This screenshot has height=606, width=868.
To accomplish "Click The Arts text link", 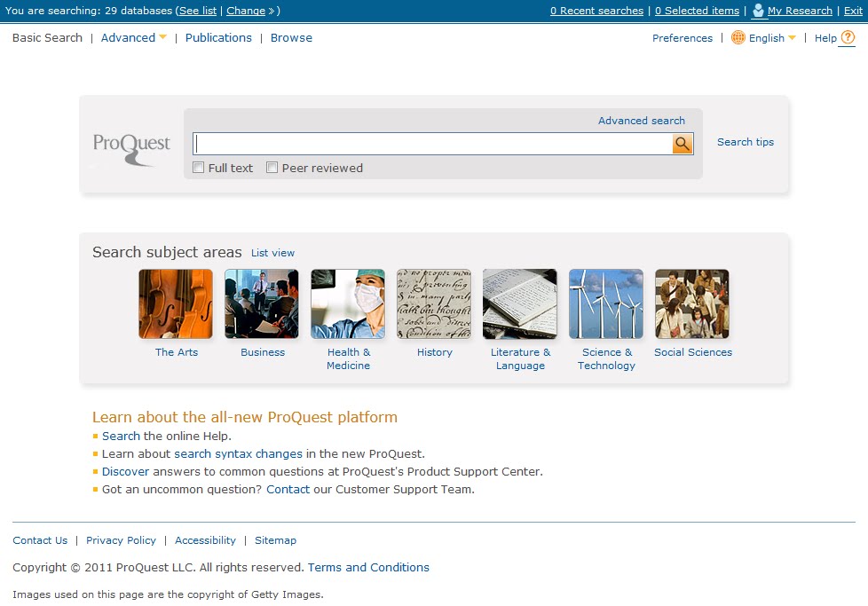I will point(176,352).
